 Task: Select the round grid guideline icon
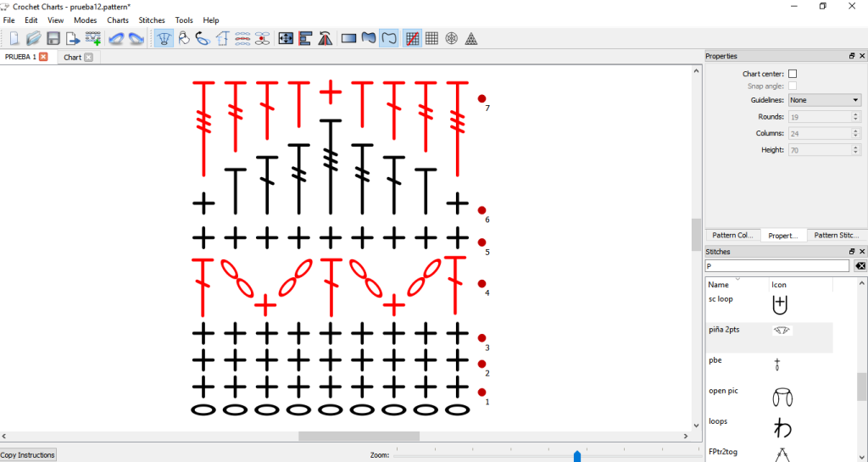coord(451,38)
